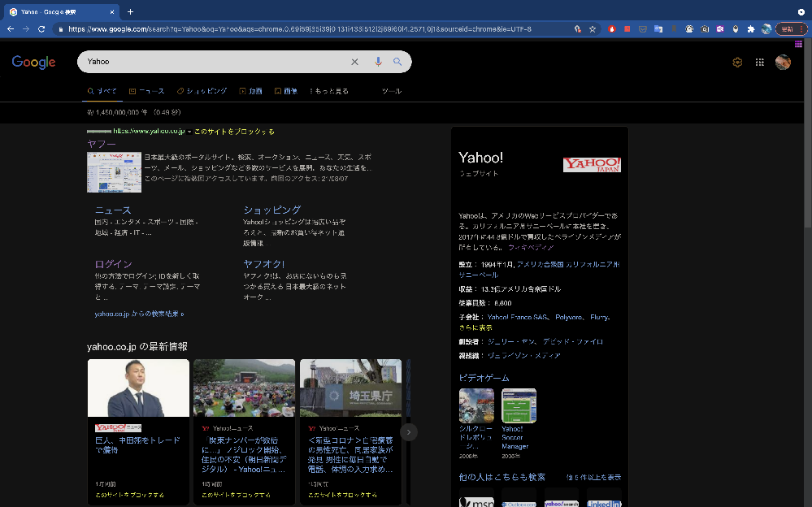This screenshot has width=812, height=507.
Task: Bookmark this page with the star icon
Action: click(x=593, y=29)
